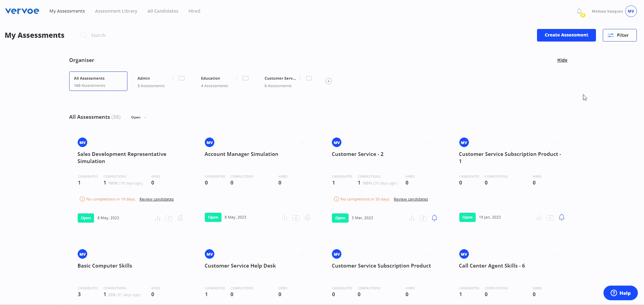Click MV avatar on Call Center Agent Skills - 6

tap(464, 254)
